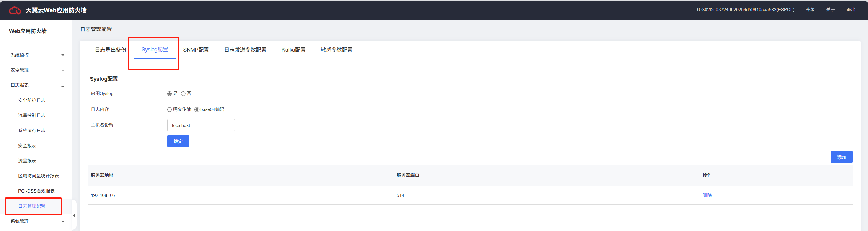
Task: Switch to the 日志发送参数配置 tab
Action: 245,50
